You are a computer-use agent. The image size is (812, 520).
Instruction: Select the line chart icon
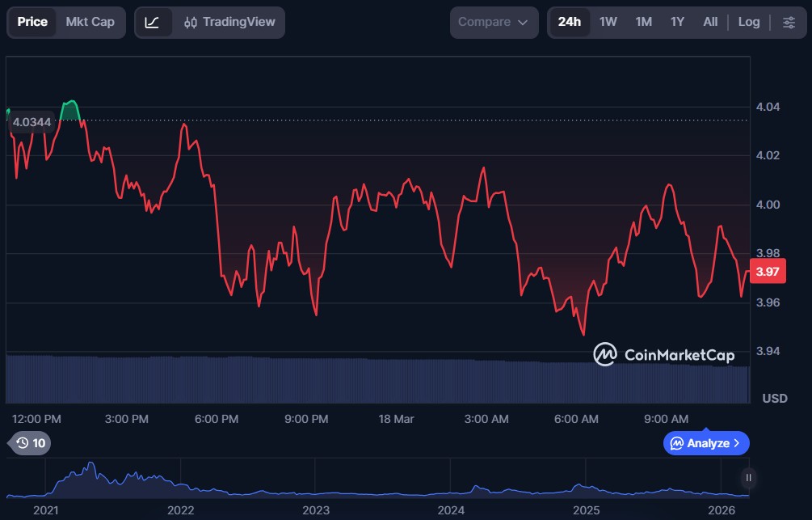(x=152, y=22)
